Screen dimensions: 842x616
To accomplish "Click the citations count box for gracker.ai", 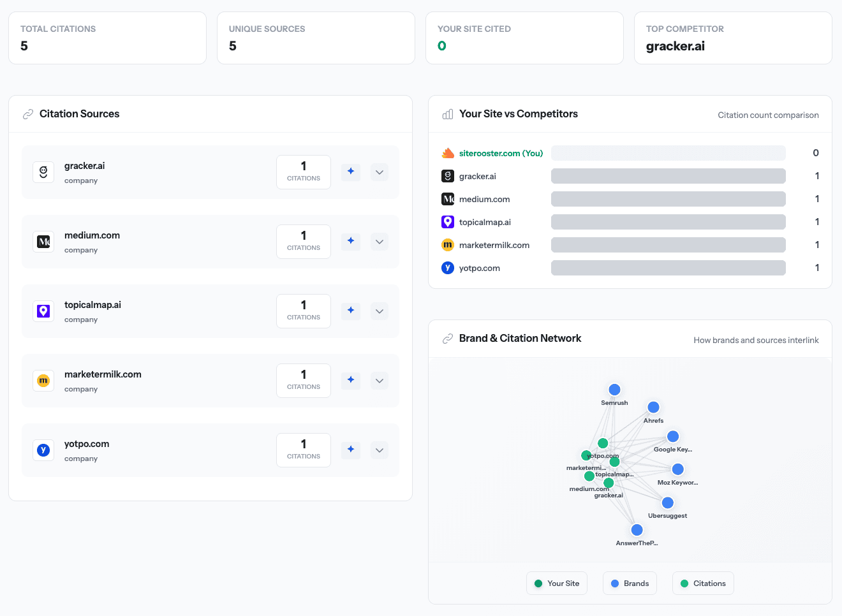I will (304, 172).
